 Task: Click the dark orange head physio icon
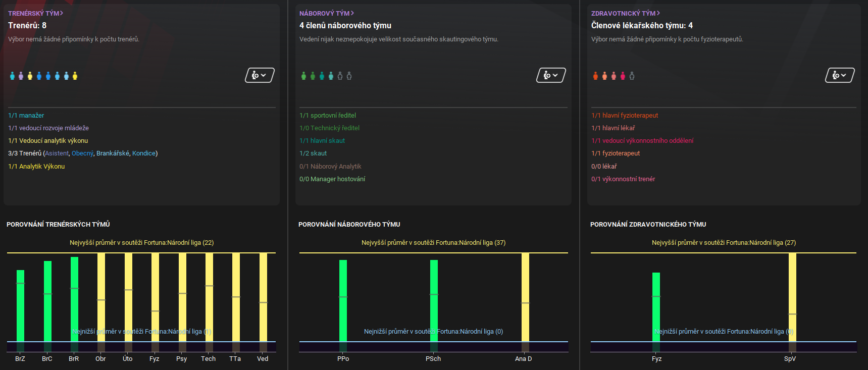(595, 76)
